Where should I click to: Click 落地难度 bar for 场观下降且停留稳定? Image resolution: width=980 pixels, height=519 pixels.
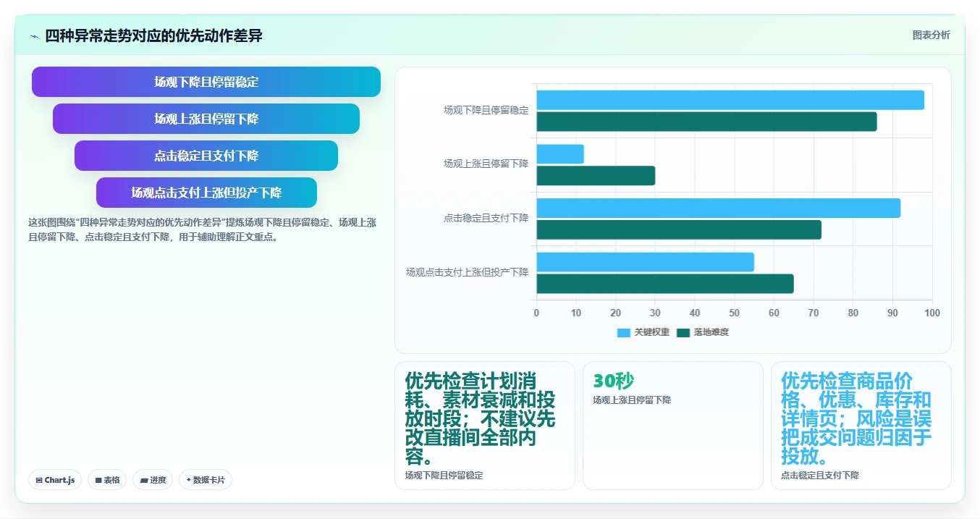706,122
